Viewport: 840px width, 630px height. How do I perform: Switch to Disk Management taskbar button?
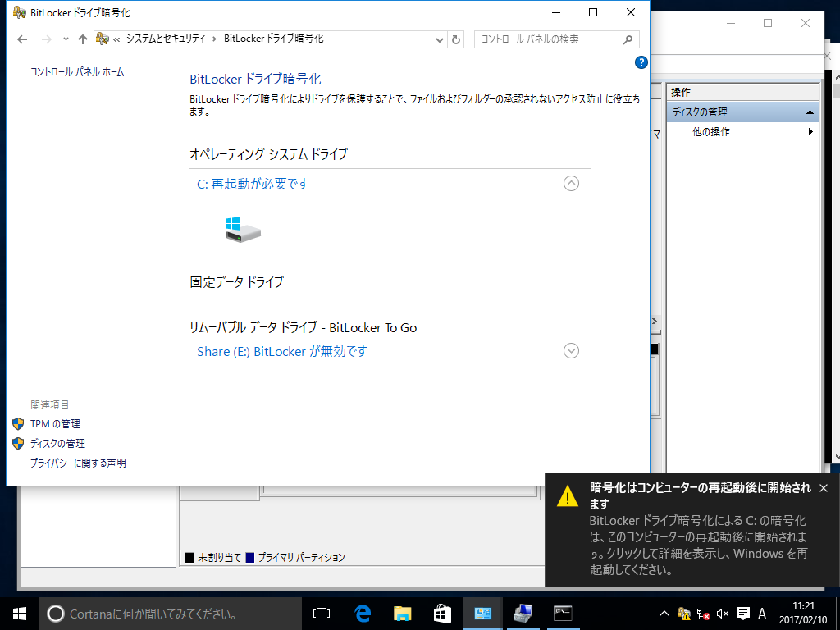[523, 614]
